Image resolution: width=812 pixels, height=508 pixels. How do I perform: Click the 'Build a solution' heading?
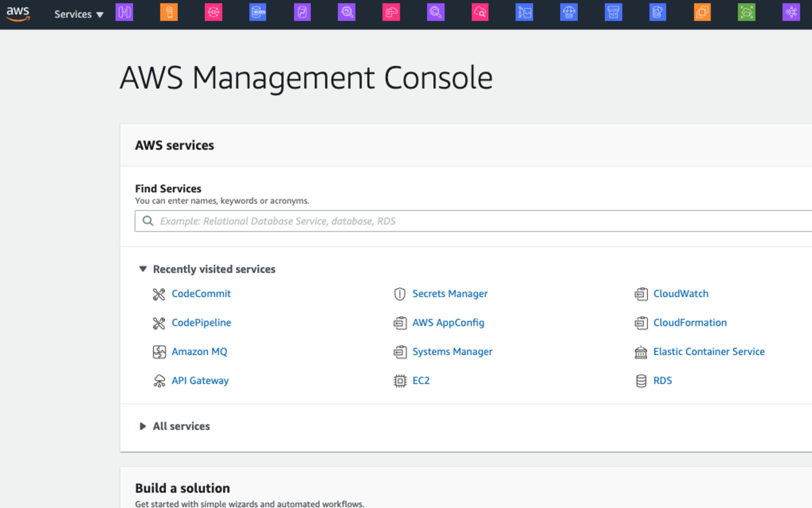coord(182,488)
